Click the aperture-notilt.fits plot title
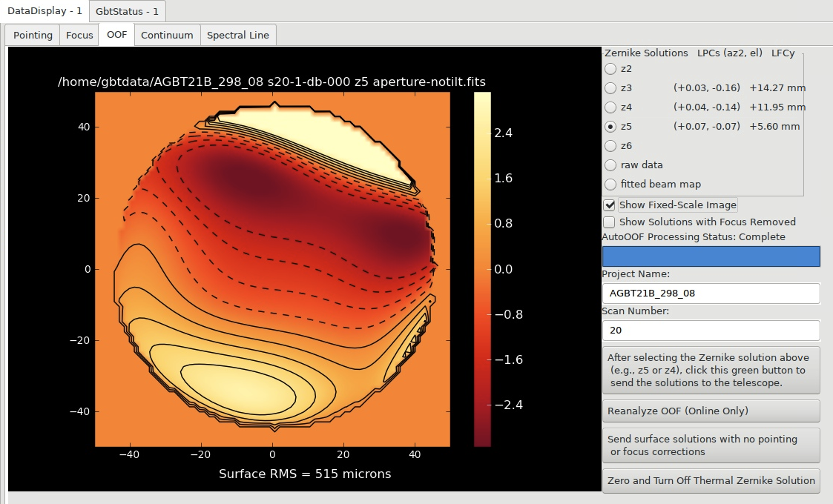 [x=271, y=82]
